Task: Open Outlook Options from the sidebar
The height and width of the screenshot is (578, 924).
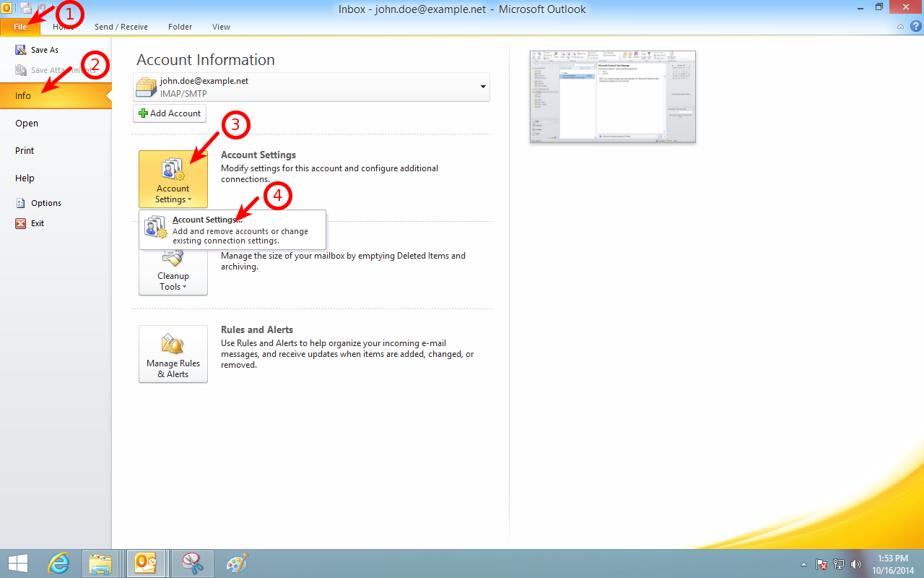Action: point(46,203)
